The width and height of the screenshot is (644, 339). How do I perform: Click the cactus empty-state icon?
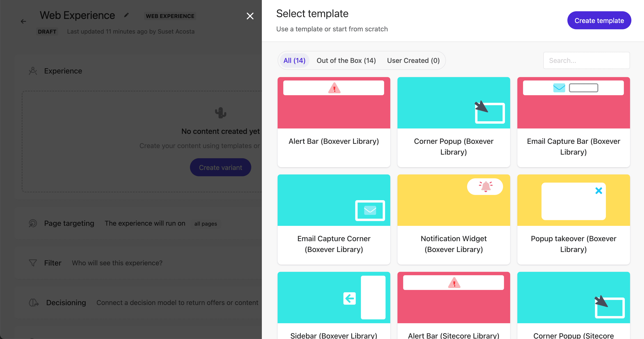(x=221, y=113)
